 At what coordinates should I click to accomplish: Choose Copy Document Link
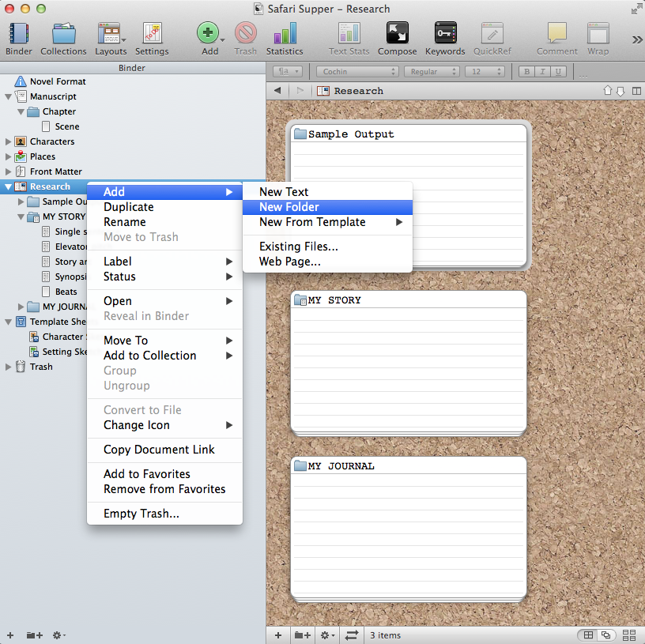pos(164,450)
